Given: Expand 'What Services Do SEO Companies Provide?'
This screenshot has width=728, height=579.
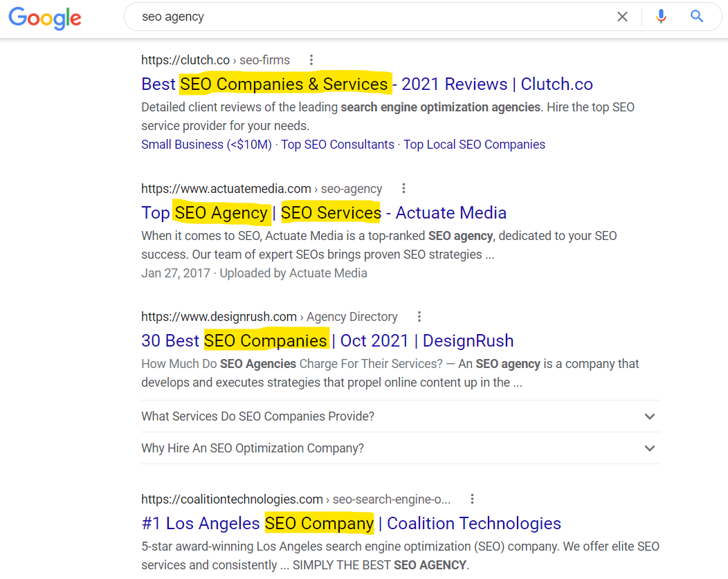Looking at the screenshot, I should (400, 416).
